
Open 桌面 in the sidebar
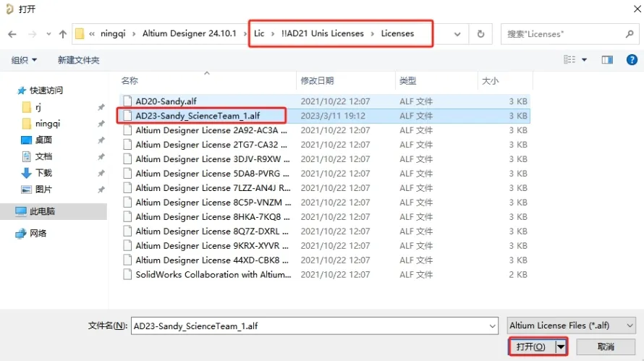click(x=43, y=140)
